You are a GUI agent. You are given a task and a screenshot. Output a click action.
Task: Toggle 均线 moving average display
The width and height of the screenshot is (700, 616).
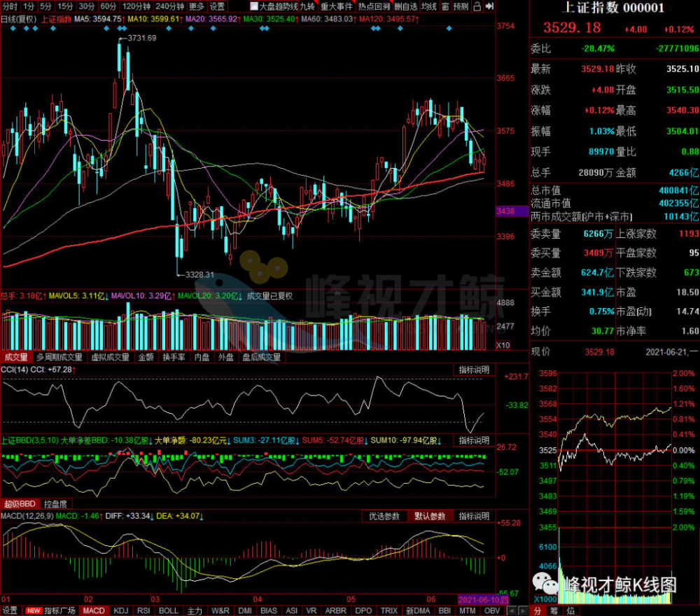coord(429,6)
